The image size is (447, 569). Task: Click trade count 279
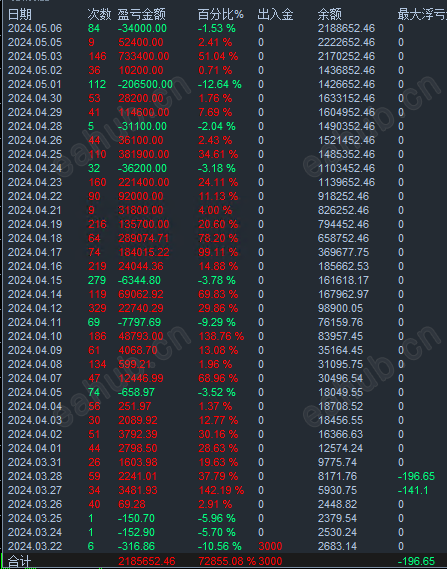(97, 281)
